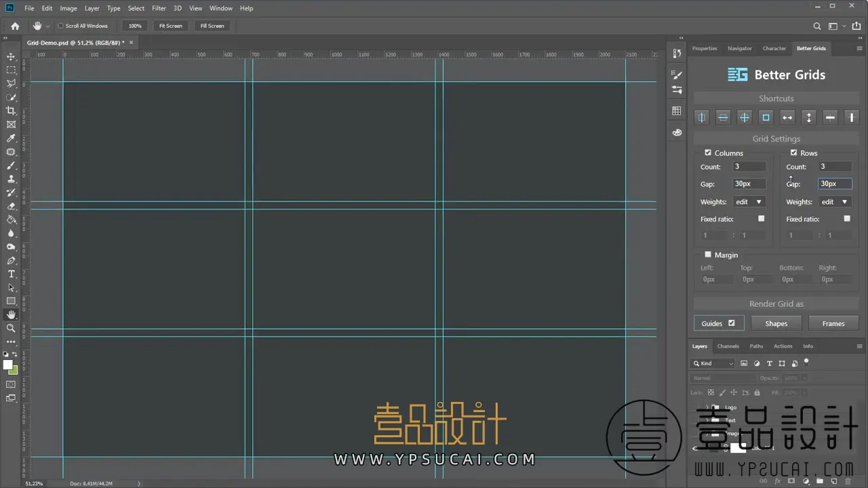
Task: Open Rows Weights edit dropdown
Action: [x=835, y=201]
